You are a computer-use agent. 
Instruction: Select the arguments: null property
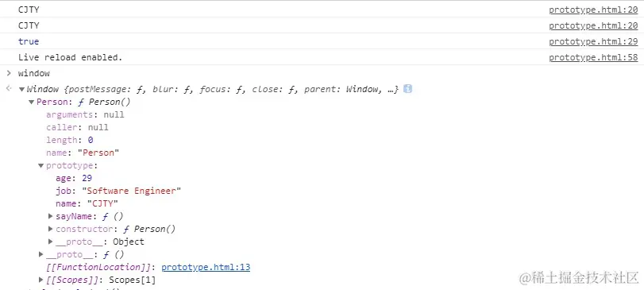point(85,114)
